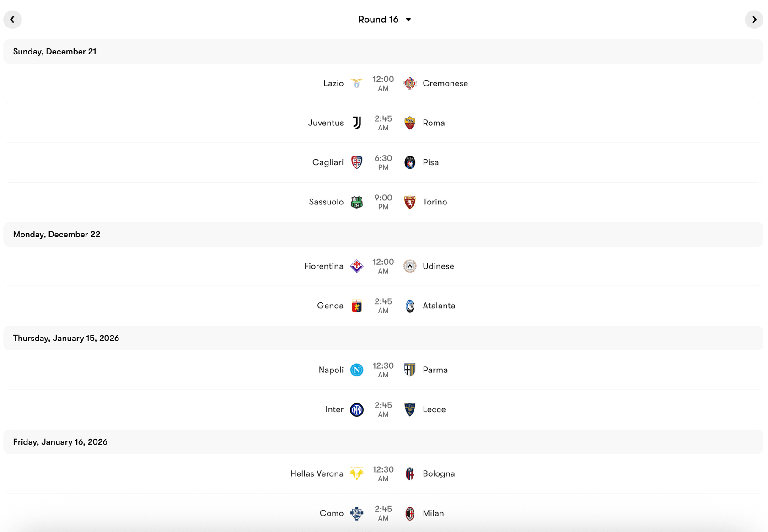This screenshot has width=768, height=532.
Task: Click the Lazio club crest icon
Action: pos(357,83)
